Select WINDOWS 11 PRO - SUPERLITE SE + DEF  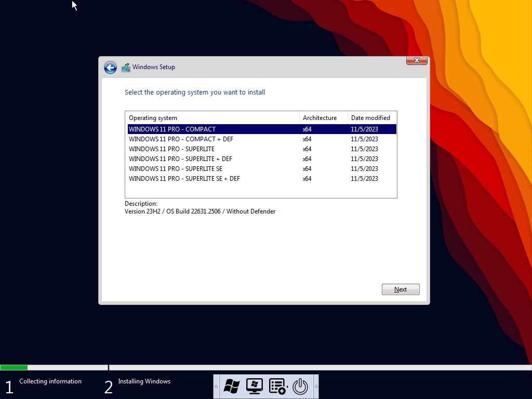coord(262,179)
